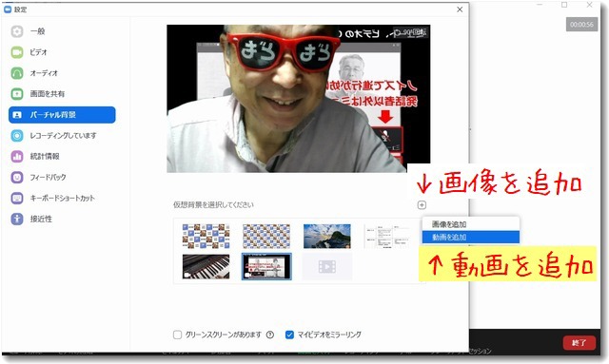Select the coastal landscape background thumbnail
This screenshot has width=609, height=364.
[x=327, y=236]
